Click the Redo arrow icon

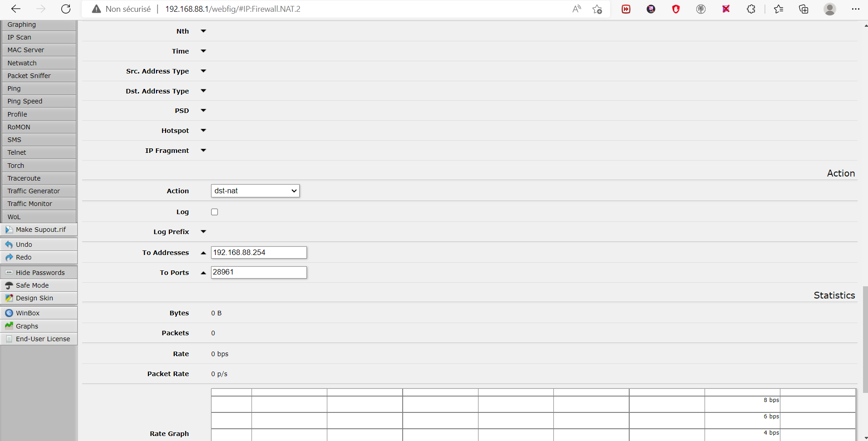point(9,257)
